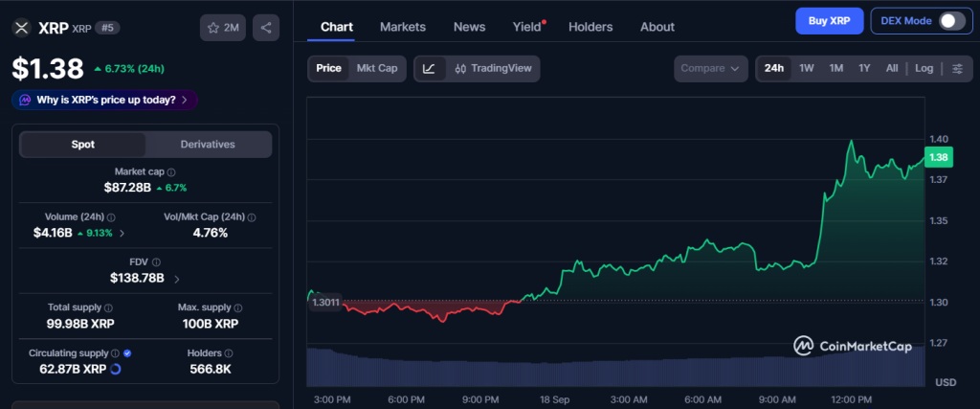
Task: Select All time range
Action: [x=892, y=69]
